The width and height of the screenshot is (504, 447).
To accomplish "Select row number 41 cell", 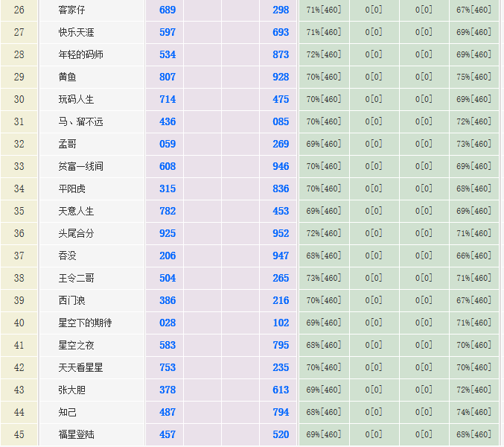I will point(19,345).
